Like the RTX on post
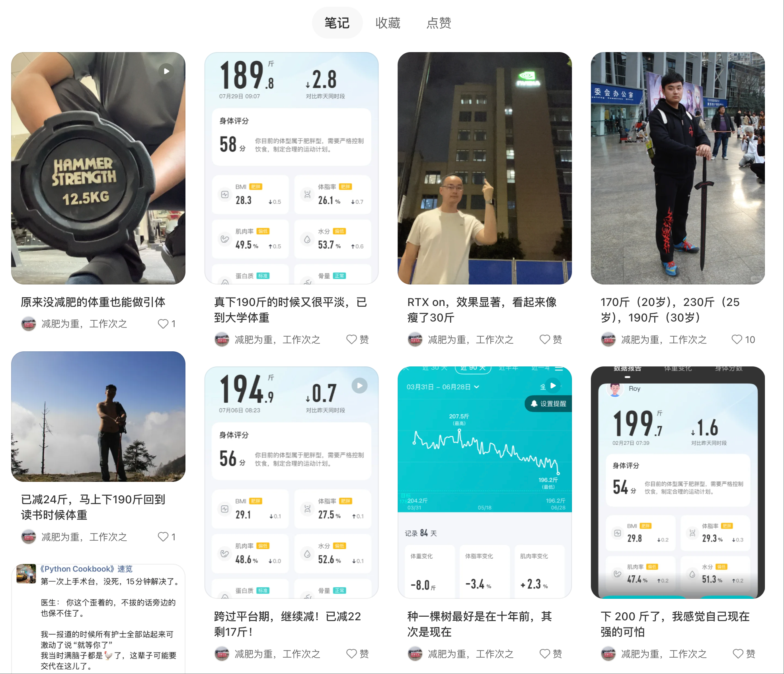This screenshot has width=784, height=674. (545, 339)
